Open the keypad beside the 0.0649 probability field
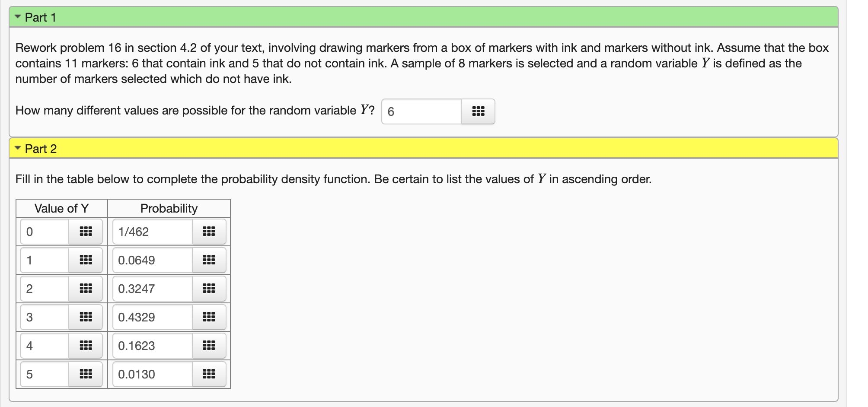The image size is (868, 407). tap(210, 260)
